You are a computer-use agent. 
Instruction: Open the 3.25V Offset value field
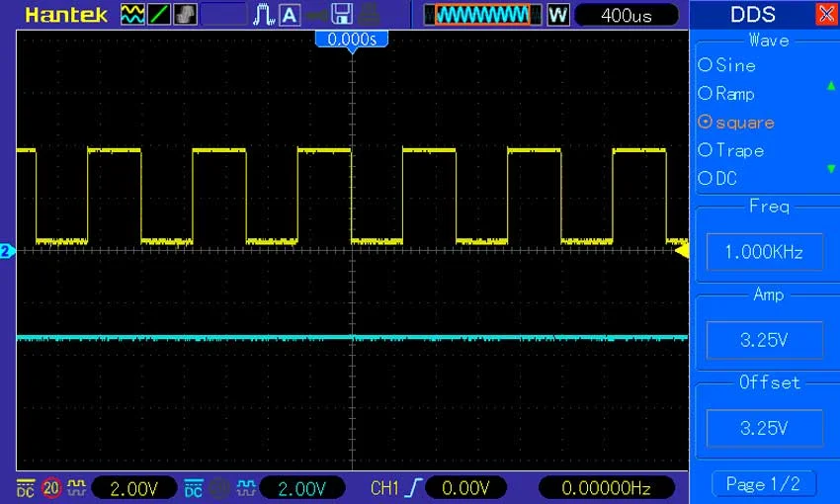(x=764, y=428)
